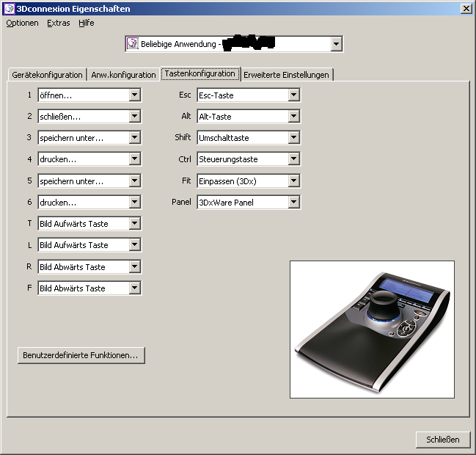
Task: Click the 'öffnen...' value for button 1
Action: click(x=56, y=95)
